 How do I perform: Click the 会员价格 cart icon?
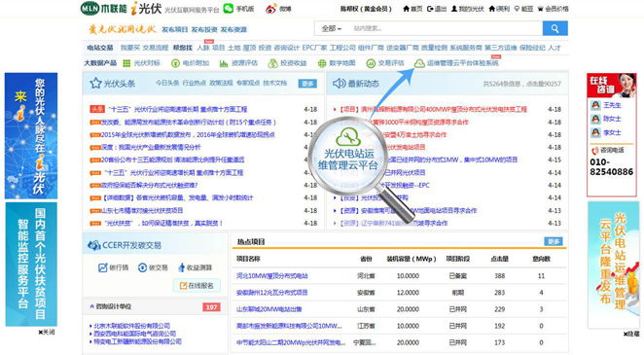(540, 9)
